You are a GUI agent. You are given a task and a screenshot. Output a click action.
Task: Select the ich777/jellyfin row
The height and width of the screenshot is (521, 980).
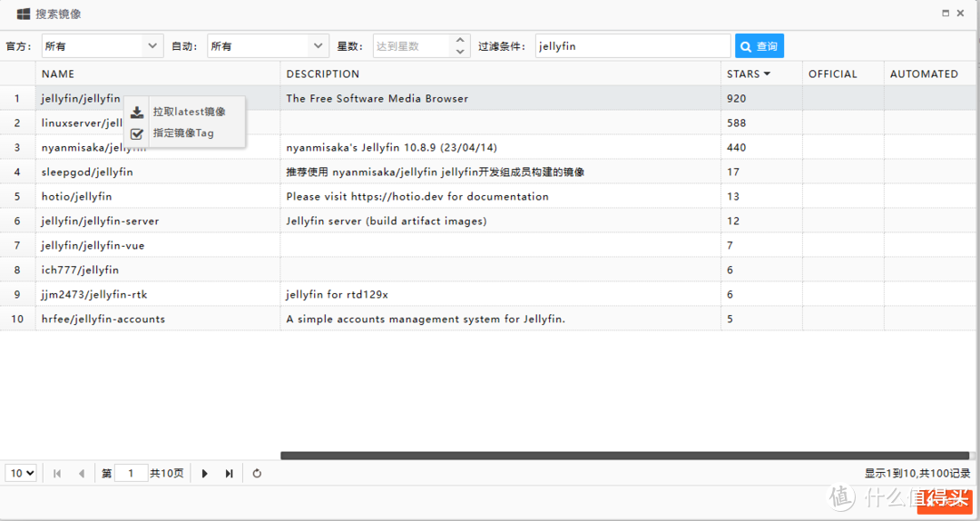pos(487,270)
